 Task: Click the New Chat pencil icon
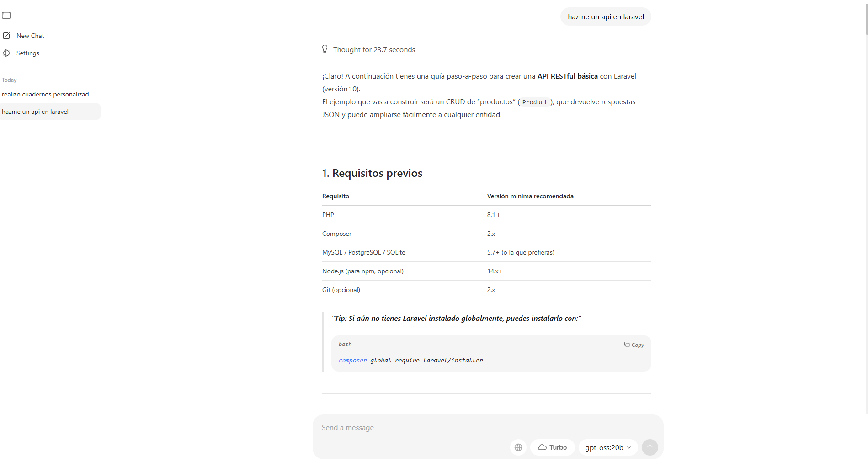pyautogui.click(x=6, y=36)
